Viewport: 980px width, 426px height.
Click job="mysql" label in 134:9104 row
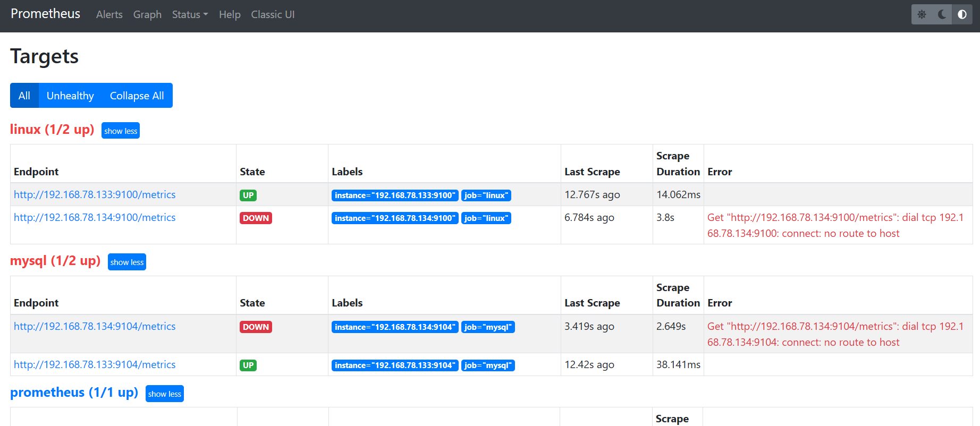(x=488, y=327)
